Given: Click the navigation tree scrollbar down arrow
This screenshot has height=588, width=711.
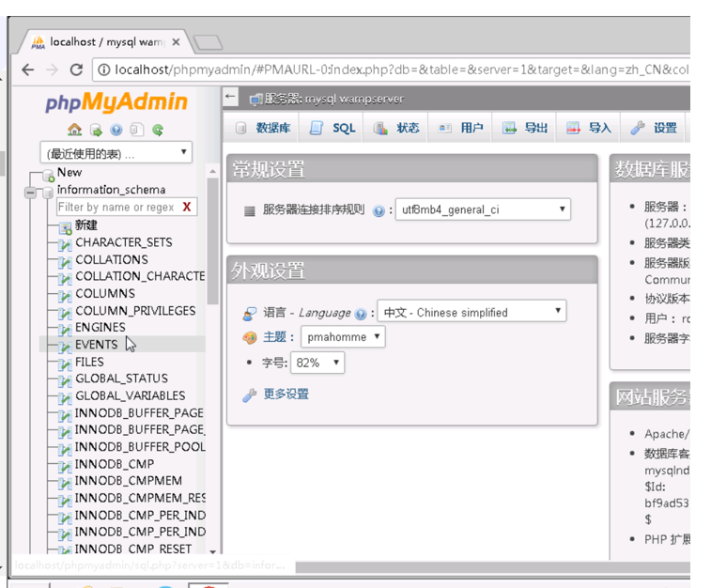Looking at the screenshot, I should (212, 551).
